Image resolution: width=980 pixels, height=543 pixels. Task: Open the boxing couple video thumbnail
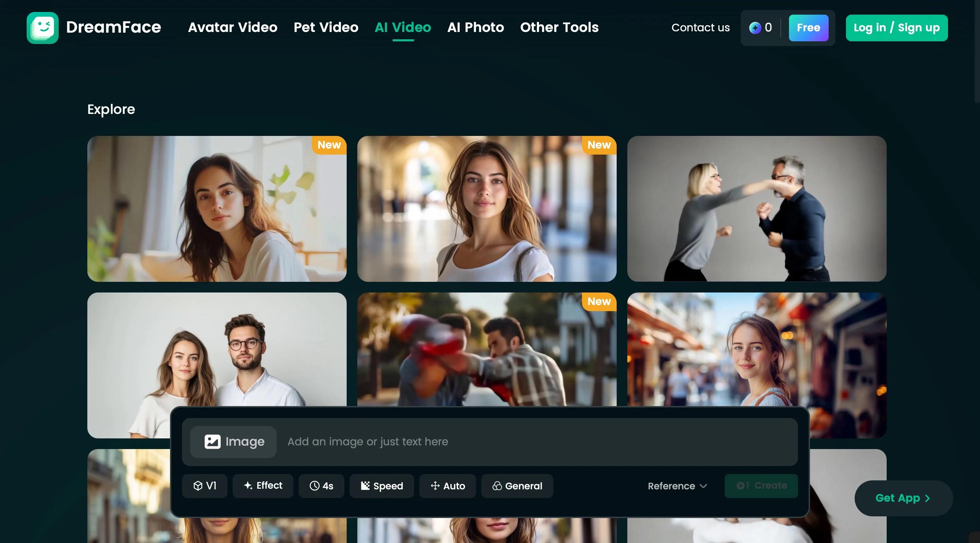[757, 209]
